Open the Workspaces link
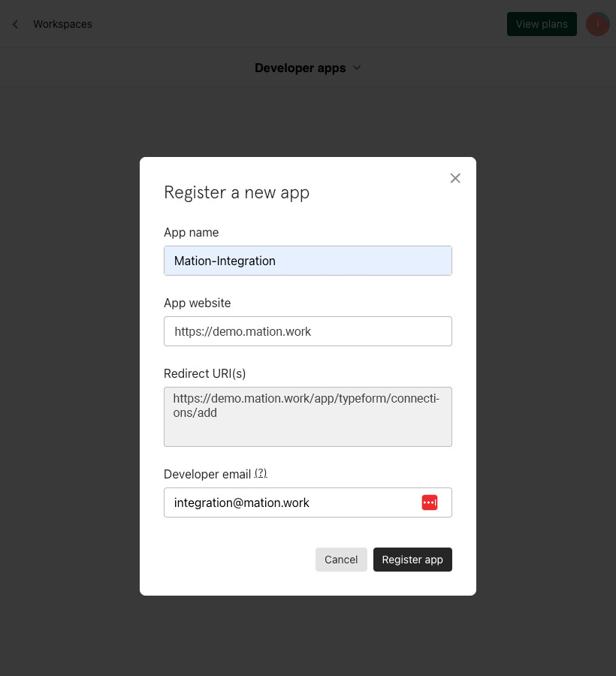616x676 pixels. [62, 24]
